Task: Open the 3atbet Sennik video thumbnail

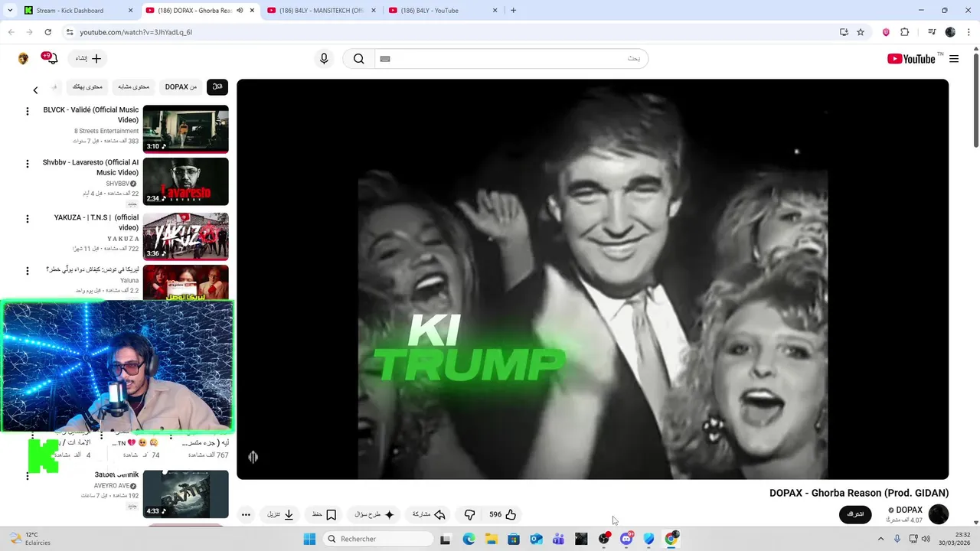Action: [186, 494]
